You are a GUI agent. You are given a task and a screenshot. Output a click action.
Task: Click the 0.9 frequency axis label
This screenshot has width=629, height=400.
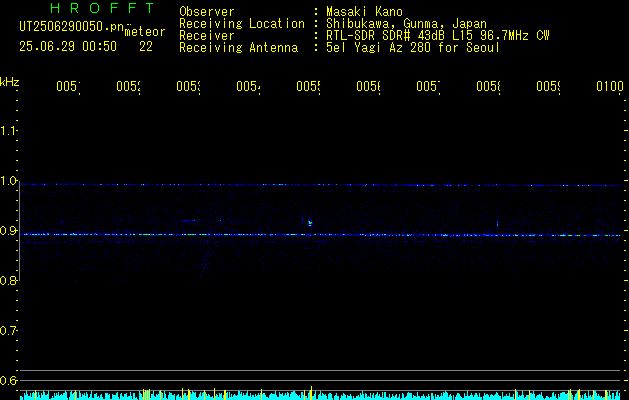coord(8,231)
